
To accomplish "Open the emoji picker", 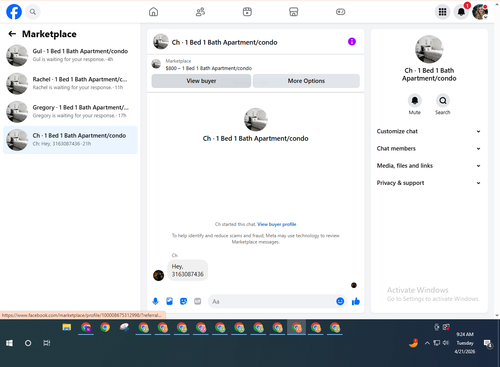I will point(340,301).
